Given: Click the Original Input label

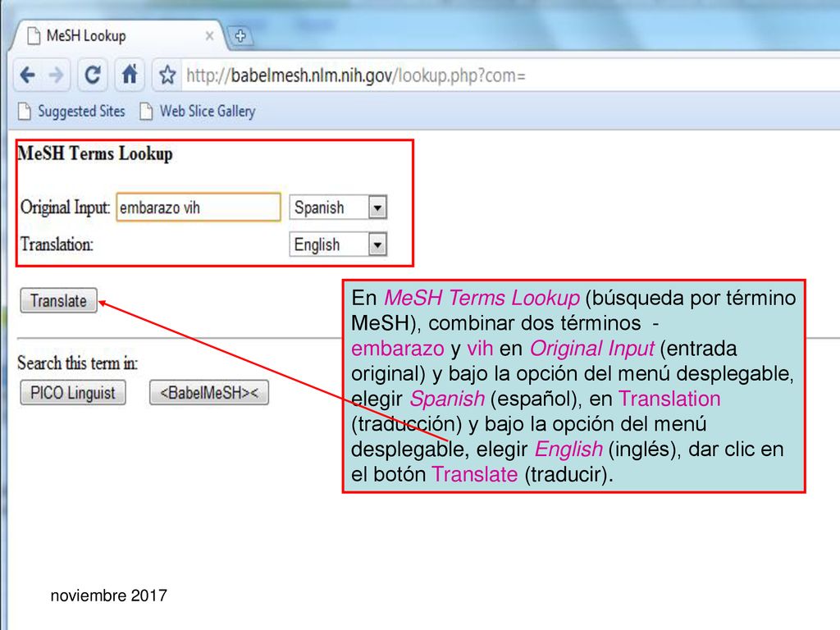Looking at the screenshot, I should 65,208.
